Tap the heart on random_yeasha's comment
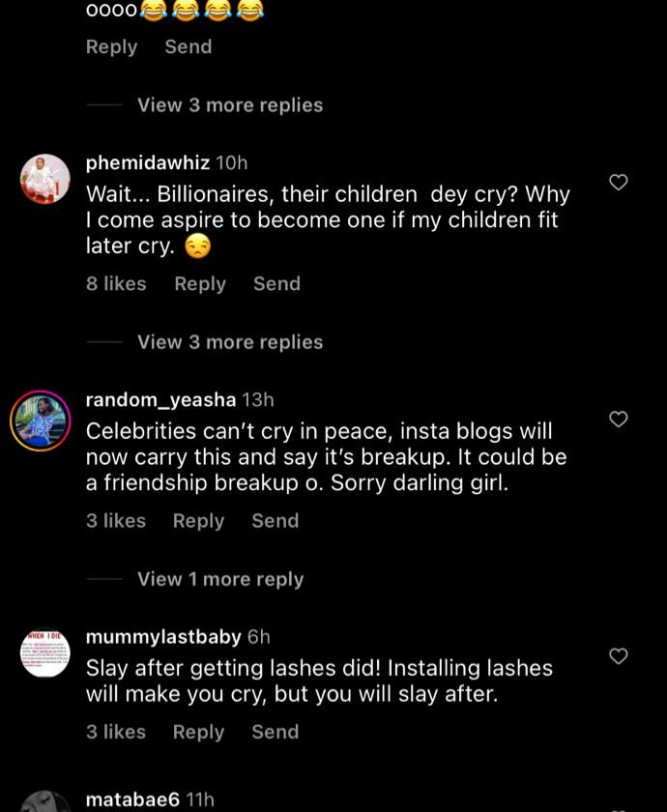667x812 pixels. 619,420
